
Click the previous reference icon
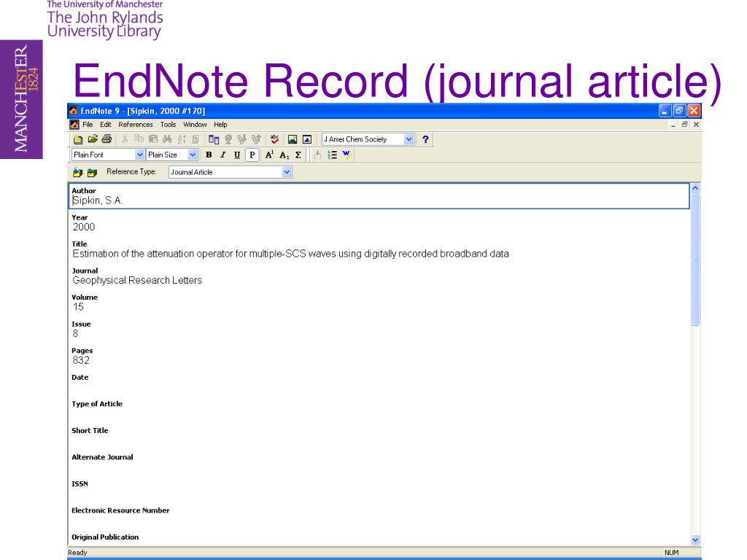[77, 173]
